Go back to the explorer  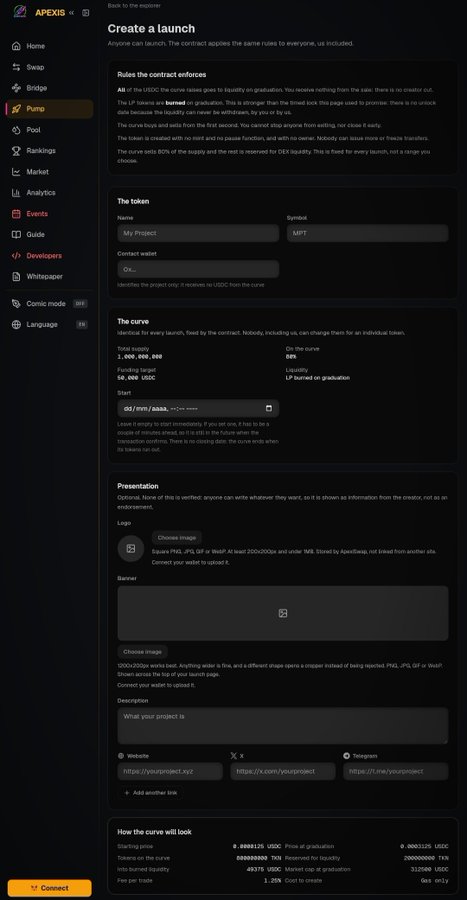click(134, 5)
